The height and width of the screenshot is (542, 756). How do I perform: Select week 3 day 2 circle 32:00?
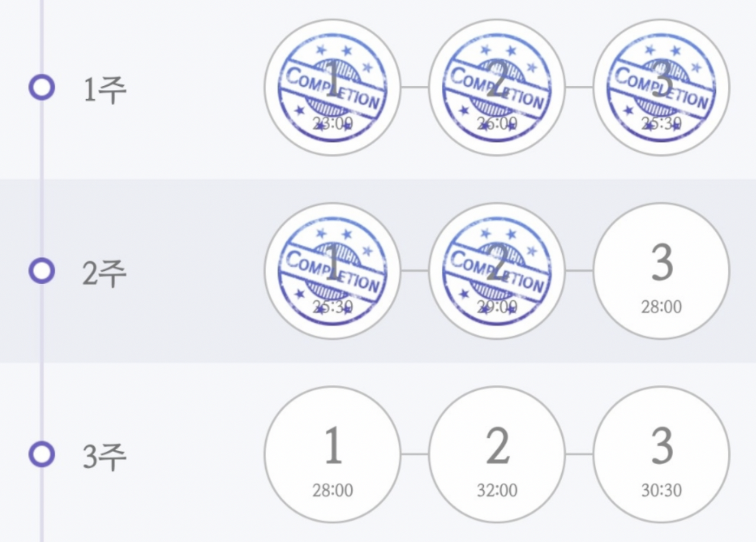pyautogui.click(x=497, y=454)
